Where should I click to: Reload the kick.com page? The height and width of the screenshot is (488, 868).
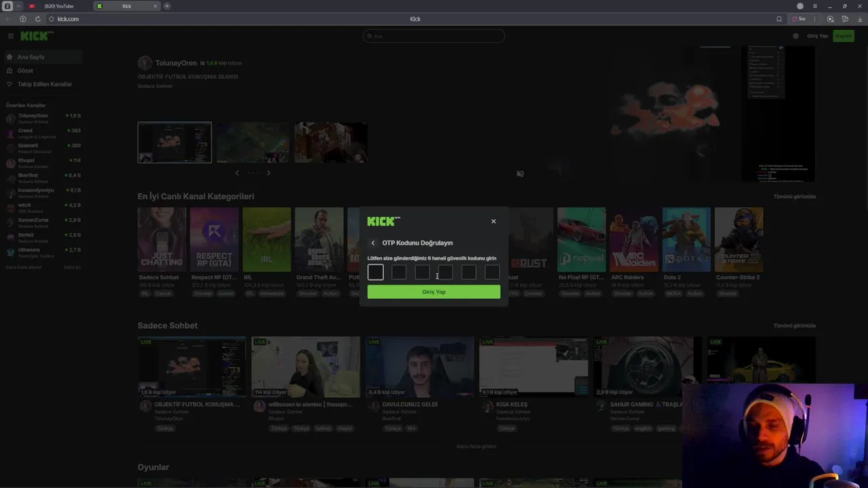click(37, 19)
